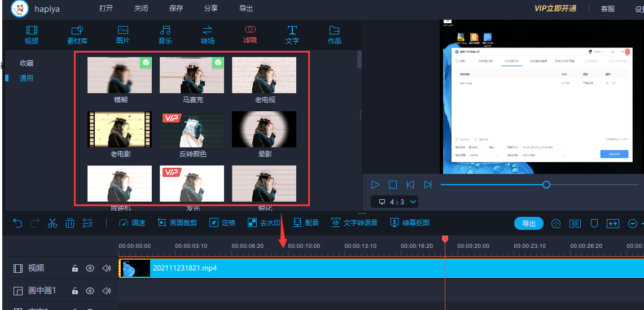Click the scissors split tool

[x=52, y=223]
